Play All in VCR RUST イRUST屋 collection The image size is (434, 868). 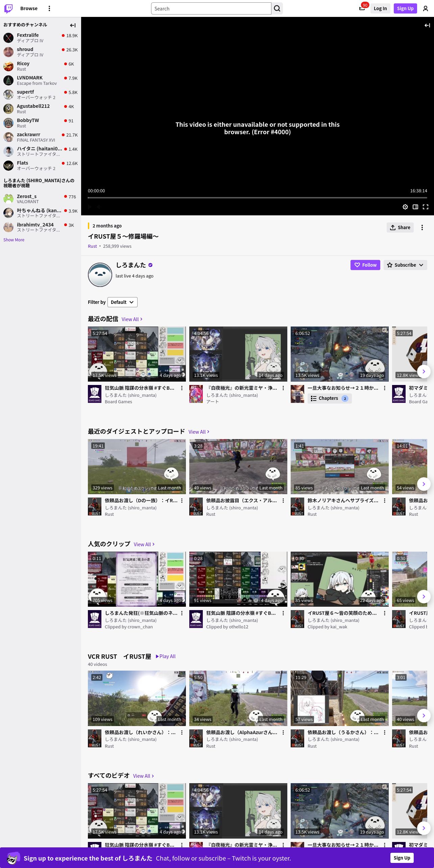pyautogui.click(x=166, y=656)
